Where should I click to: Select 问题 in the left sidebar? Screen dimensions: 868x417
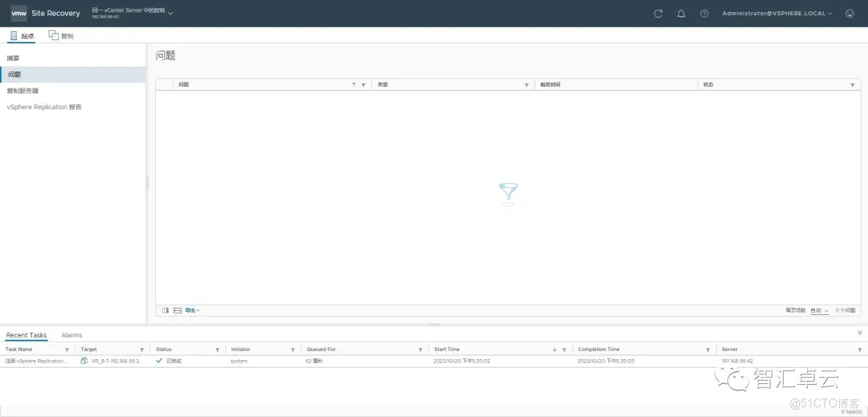tap(72, 74)
